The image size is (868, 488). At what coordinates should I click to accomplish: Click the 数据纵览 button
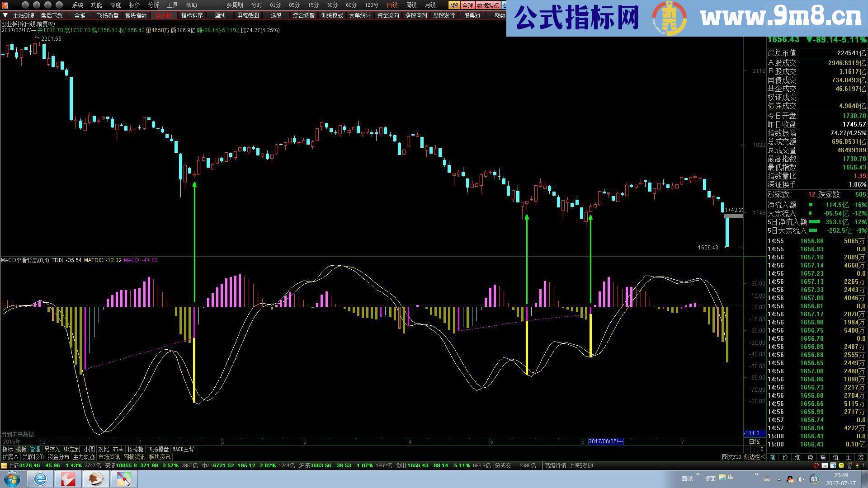tap(488, 5)
